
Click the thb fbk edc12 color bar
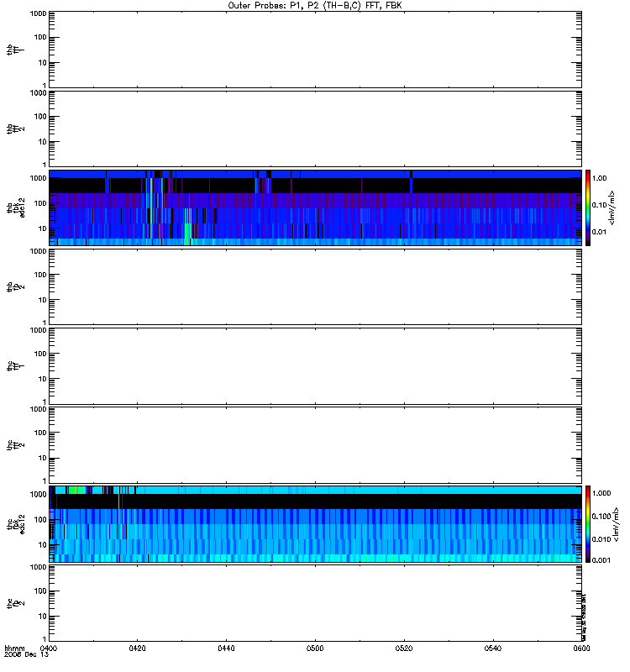[588, 207]
